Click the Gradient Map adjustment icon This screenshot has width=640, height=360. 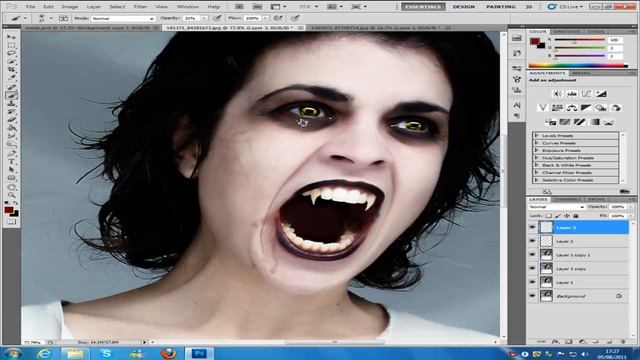(594, 122)
